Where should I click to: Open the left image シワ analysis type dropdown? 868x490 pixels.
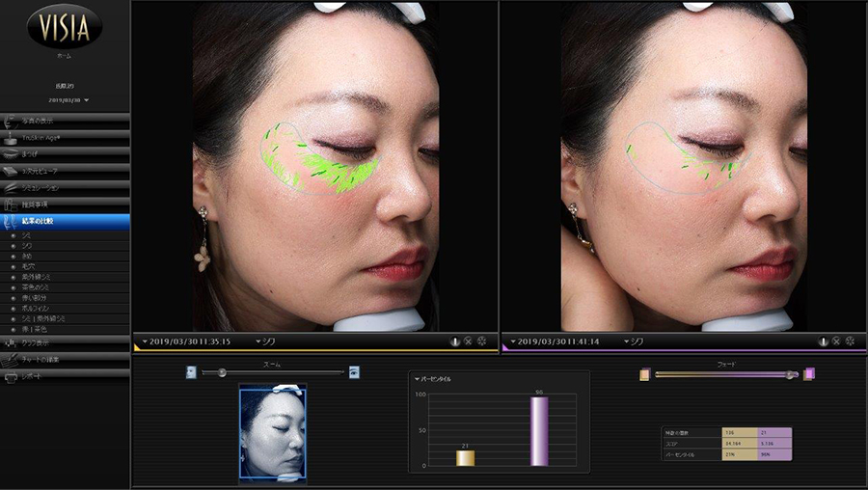273,340
